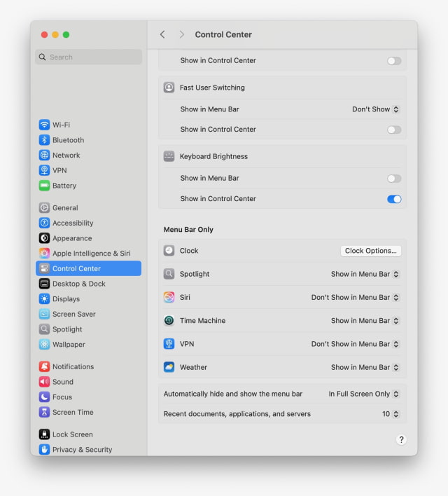Click the Wi-Fi icon in sidebar
The height and width of the screenshot is (496, 448).
click(x=44, y=125)
